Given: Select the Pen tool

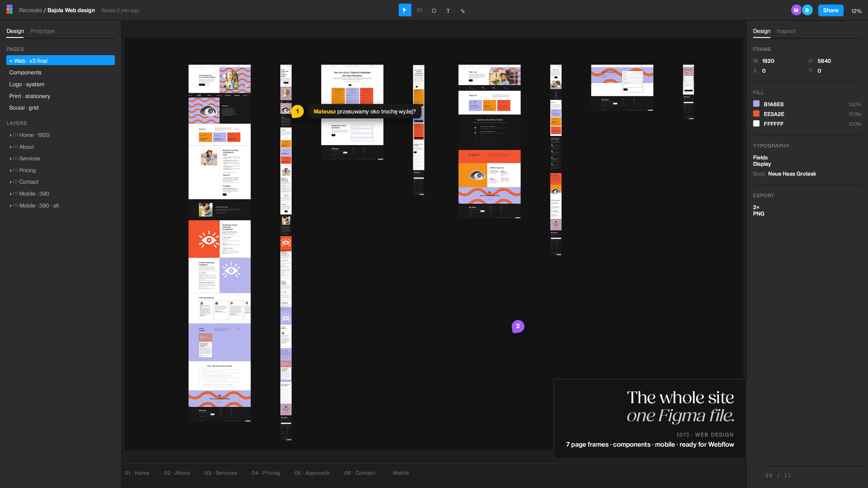Looking at the screenshot, I should tap(463, 11).
